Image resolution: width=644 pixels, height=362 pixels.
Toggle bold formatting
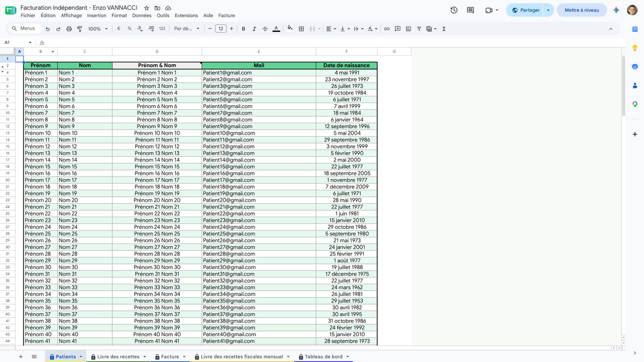click(244, 28)
